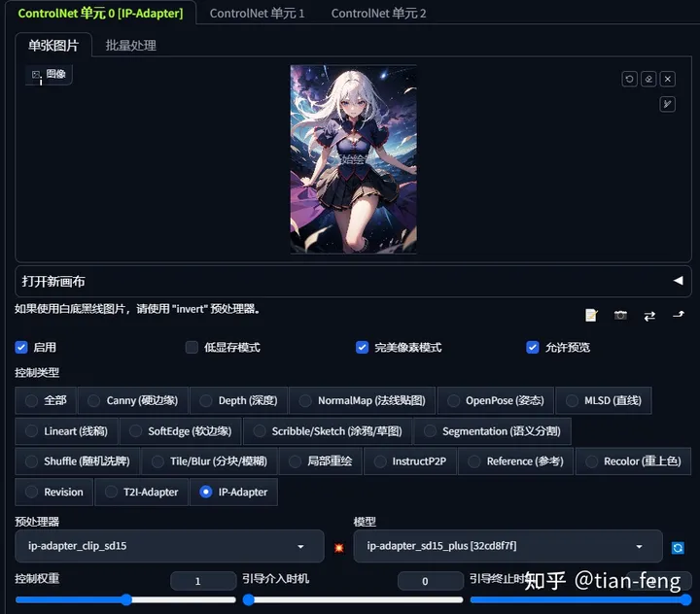This screenshot has height=614, width=700.
Task: Click the eraser icon above the preview
Action: 648,79
